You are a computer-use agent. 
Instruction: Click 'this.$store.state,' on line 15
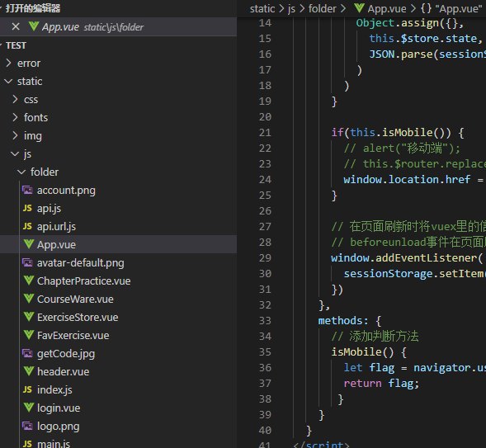[426, 39]
